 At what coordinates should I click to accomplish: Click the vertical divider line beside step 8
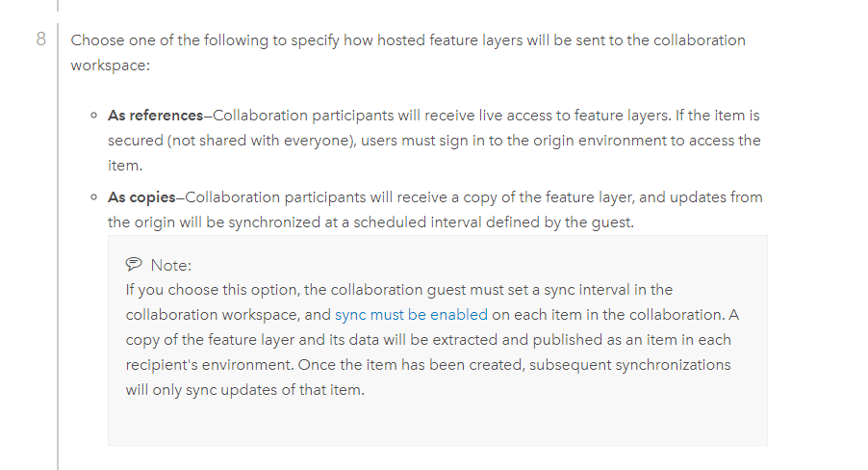point(59,241)
